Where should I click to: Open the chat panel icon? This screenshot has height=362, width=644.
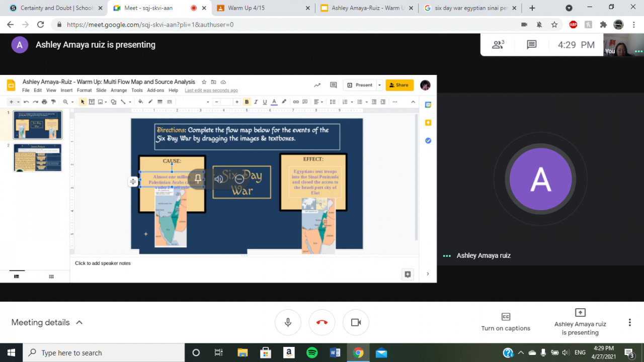531,45
